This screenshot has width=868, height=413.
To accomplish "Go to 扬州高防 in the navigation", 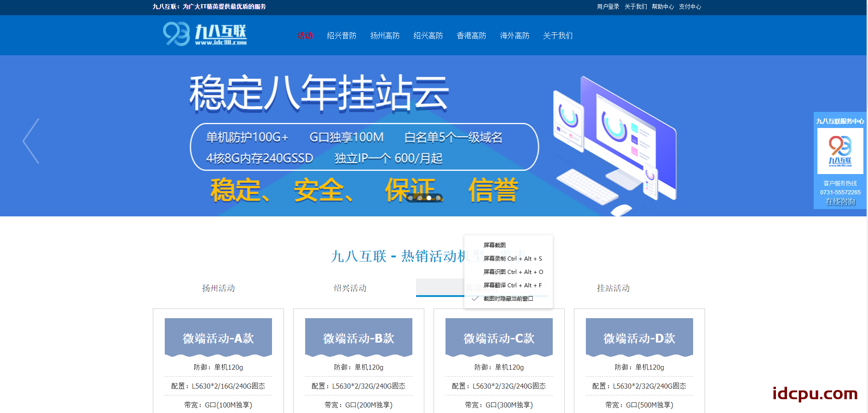I will click(x=385, y=35).
